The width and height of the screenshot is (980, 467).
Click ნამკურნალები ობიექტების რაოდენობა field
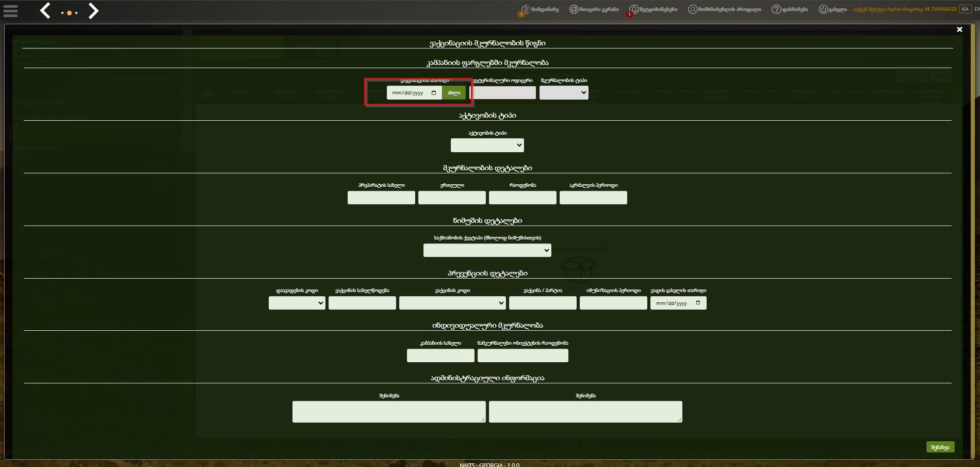pos(523,356)
